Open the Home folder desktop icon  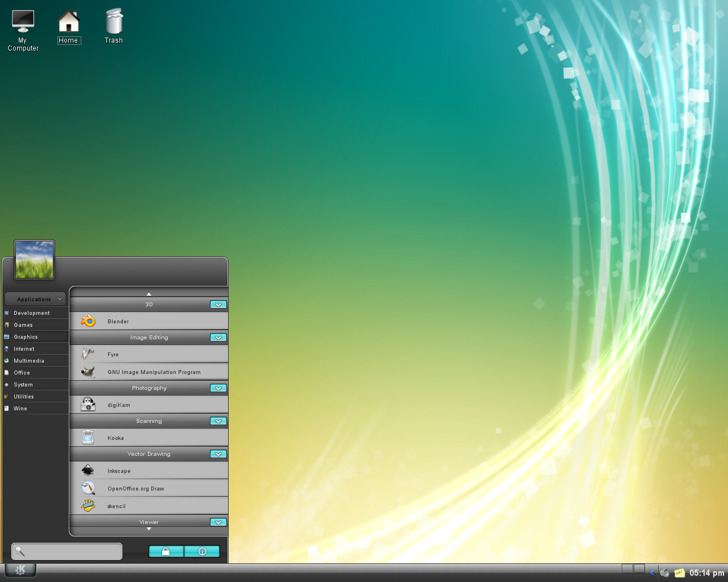coord(68,21)
